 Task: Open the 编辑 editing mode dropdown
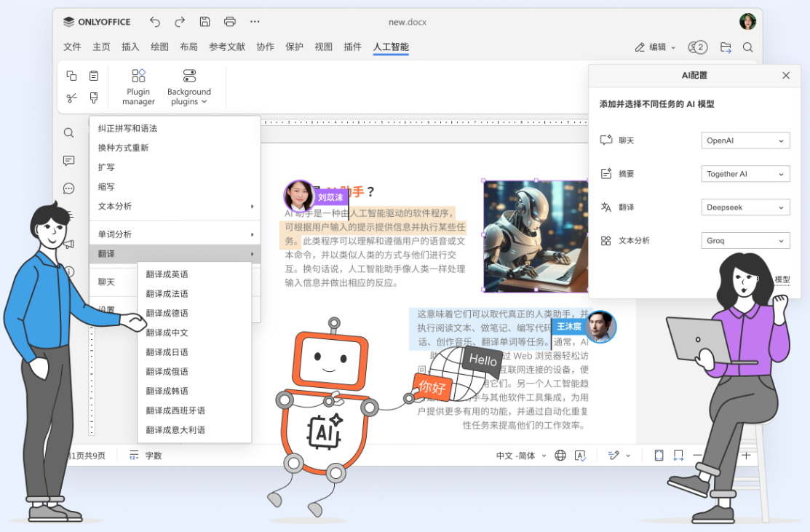click(655, 47)
